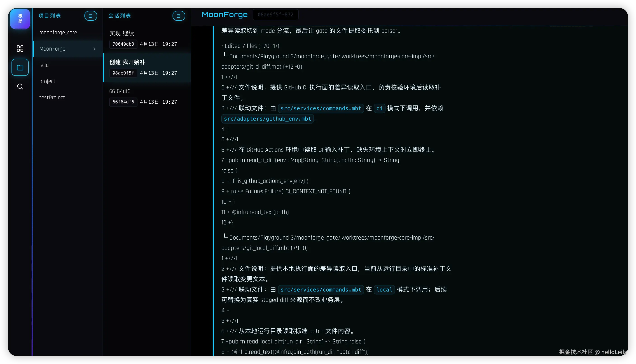Click the session count badge 3

tap(179, 16)
